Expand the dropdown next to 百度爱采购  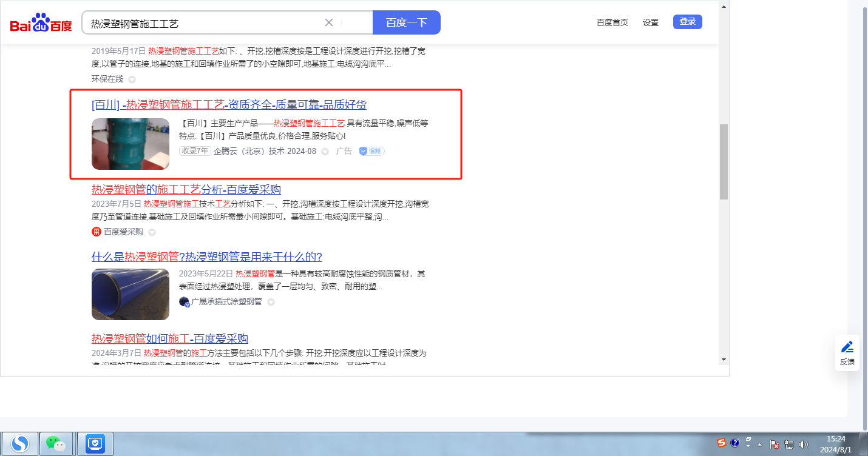[152, 232]
